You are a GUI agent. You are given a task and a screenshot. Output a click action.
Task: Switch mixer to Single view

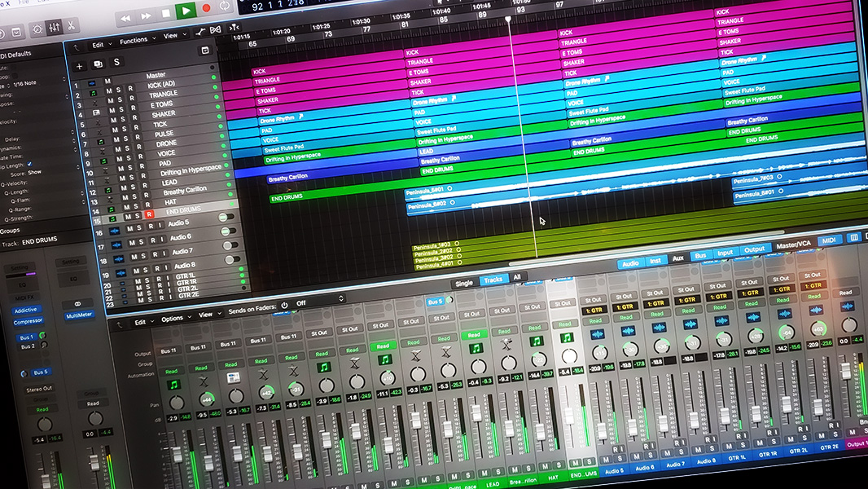(x=464, y=283)
